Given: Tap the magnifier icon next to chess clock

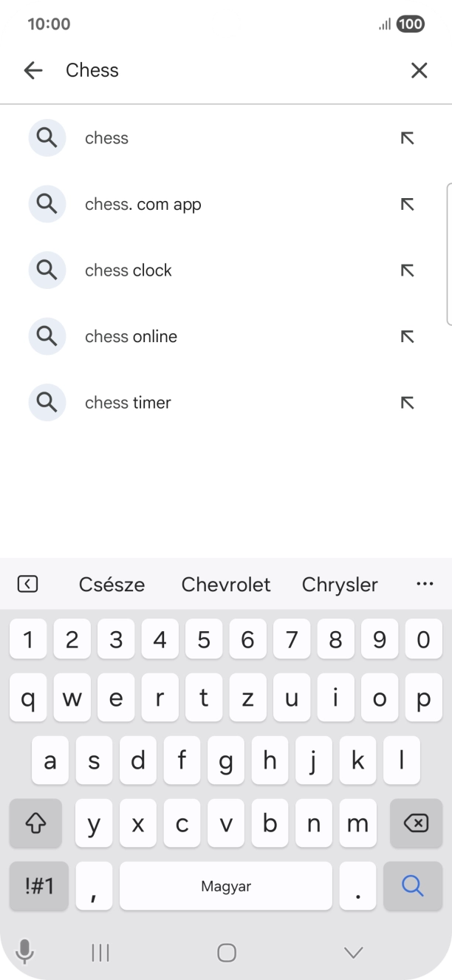Looking at the screenshot, I should tap(47, 270).
